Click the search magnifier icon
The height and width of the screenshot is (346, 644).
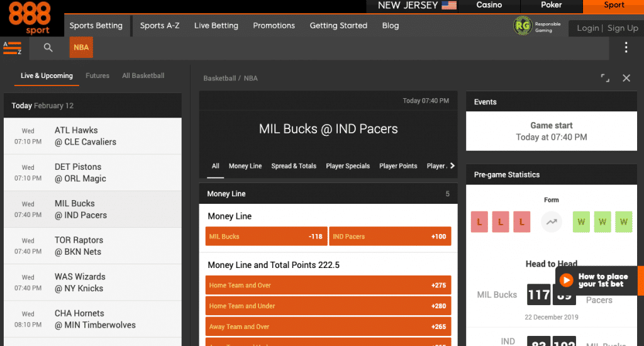click(x=48, y=48)
